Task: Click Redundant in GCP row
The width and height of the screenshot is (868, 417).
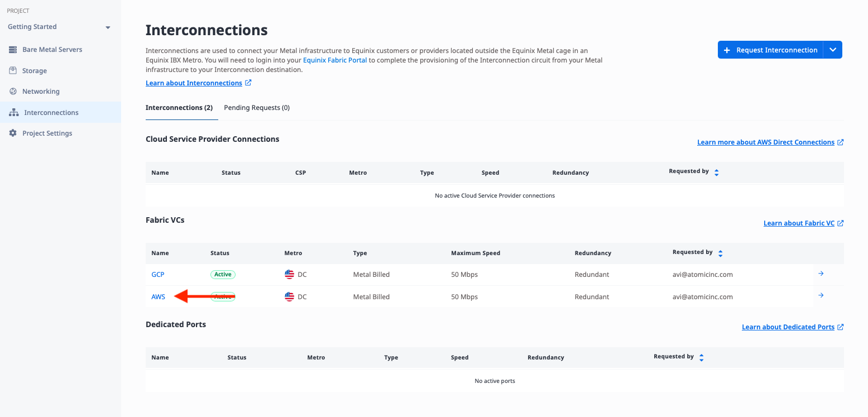Action: [592, 275]
